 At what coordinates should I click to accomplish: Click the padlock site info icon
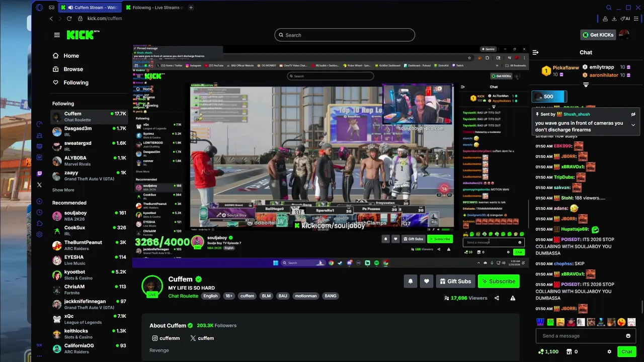tap(80, 19)
